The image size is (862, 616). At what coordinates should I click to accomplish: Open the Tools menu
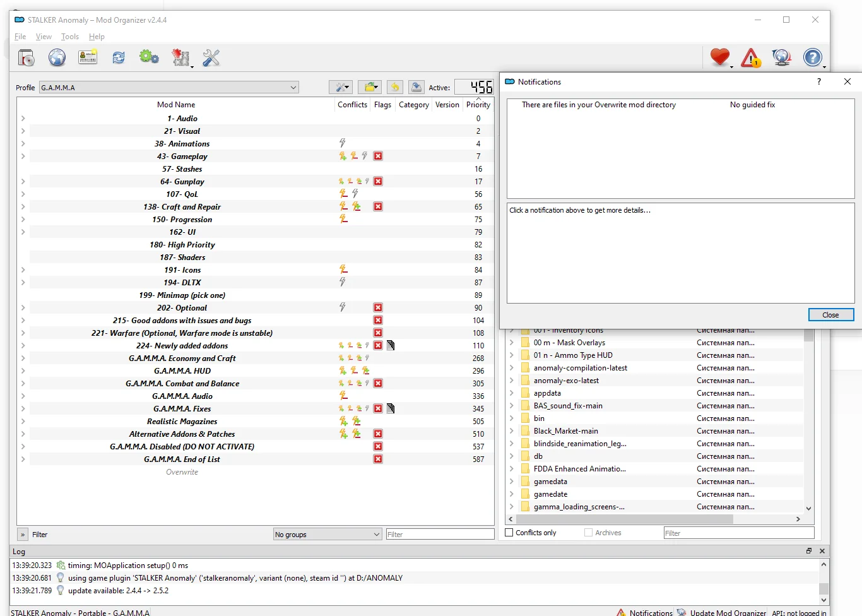pyautogui.click(x=70, y=37)
